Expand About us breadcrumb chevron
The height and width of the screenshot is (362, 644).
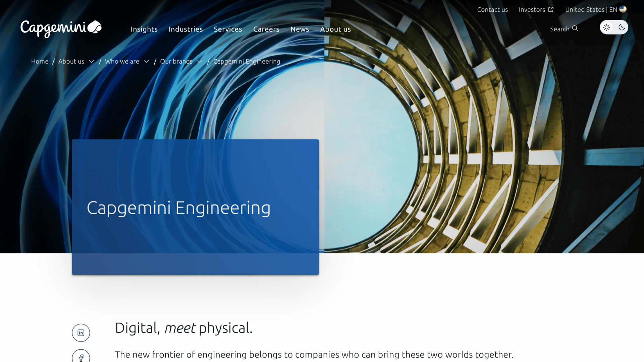click(91, 62)
